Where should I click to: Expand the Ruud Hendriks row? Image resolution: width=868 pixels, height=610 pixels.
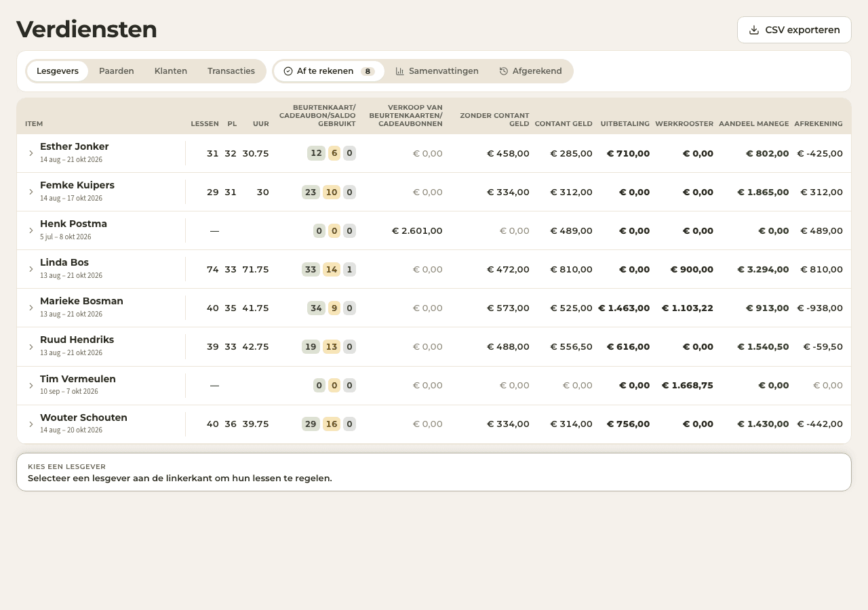(31, 346)
